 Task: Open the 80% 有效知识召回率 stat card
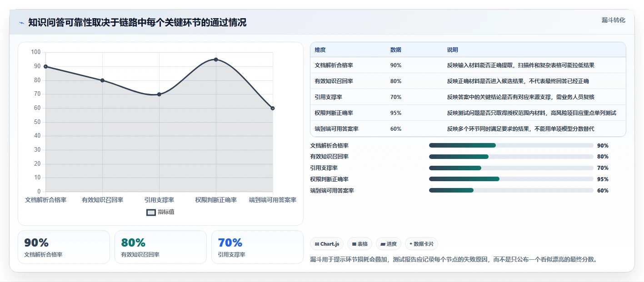pyautogui.click(x=160, y=247)
